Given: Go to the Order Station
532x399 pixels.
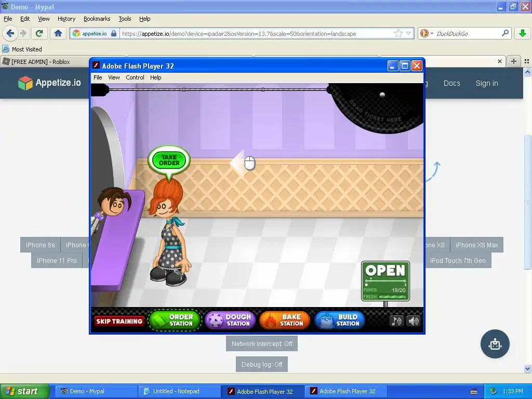Looking at the screenshot, I should click(174, 320).
